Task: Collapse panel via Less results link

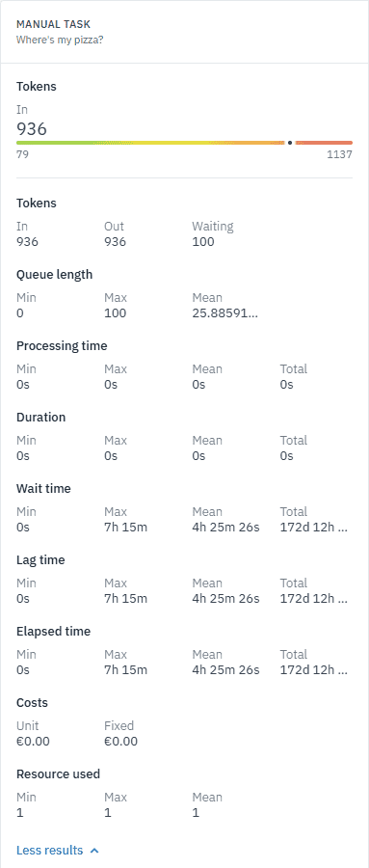Action: point(58,851)
